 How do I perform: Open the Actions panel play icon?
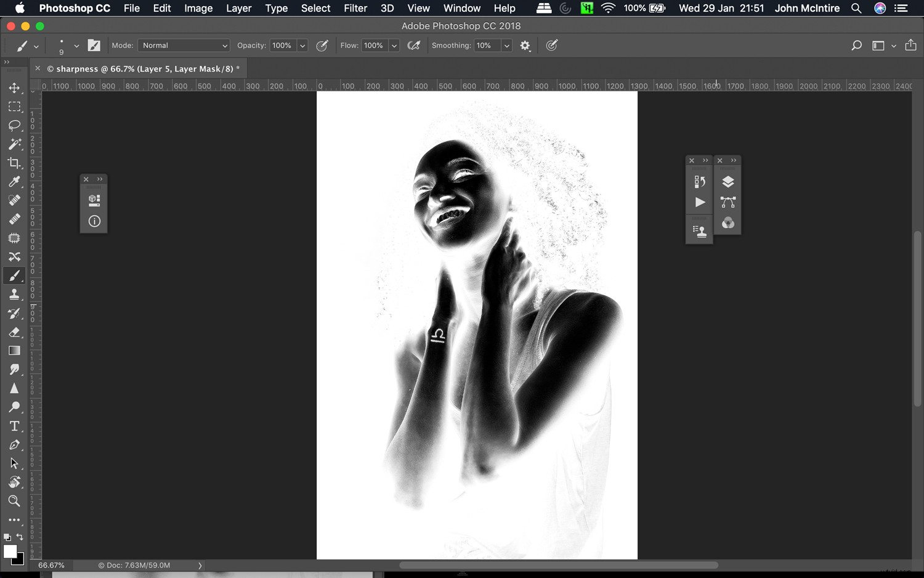click(x=699, y=202)
